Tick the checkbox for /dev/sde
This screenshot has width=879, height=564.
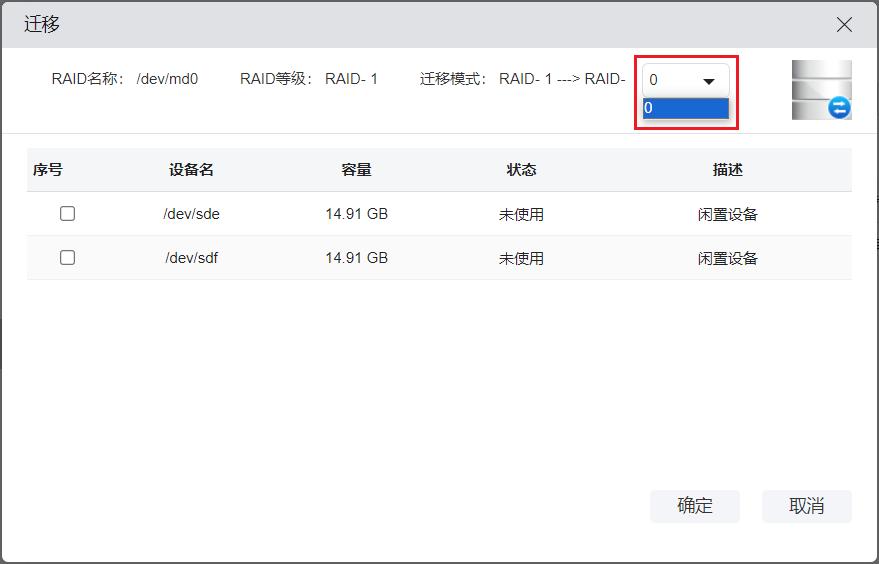click(x=68, y=214)
